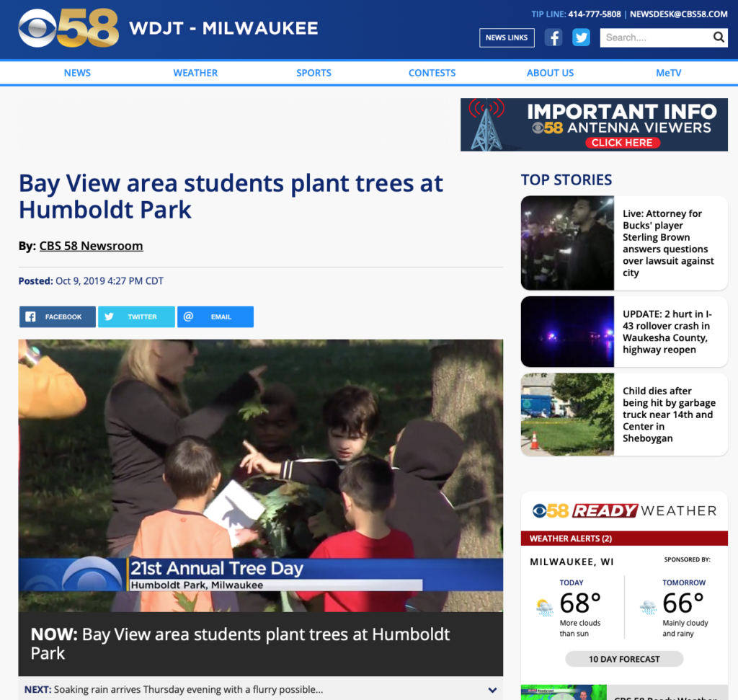The height and width of the screenshot is (700, 738).
Task: Expand the NEXT video playlist chevron
Action: (x=492, y=690)
